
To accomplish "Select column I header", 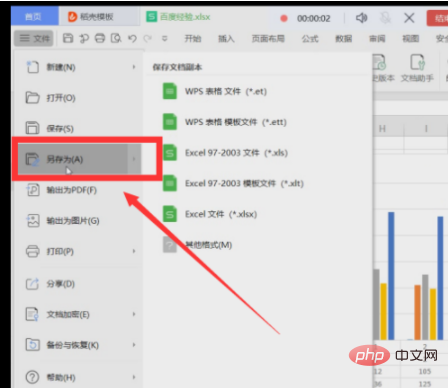I will coord(426,129).
